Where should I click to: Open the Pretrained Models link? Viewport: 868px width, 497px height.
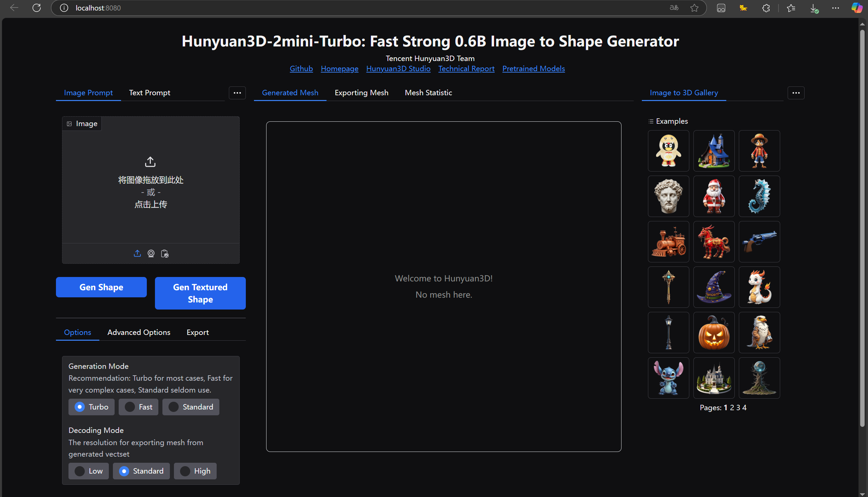(533, 68)
